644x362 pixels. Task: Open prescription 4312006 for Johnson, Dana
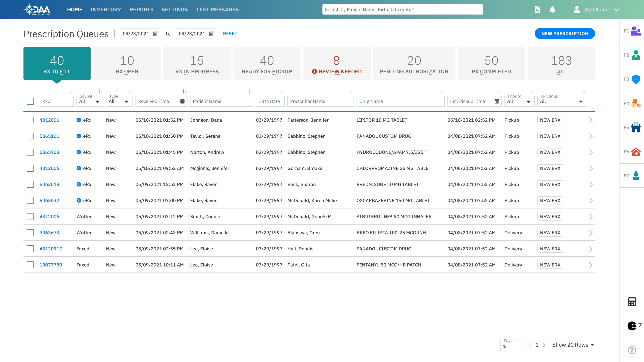[49, 120]
